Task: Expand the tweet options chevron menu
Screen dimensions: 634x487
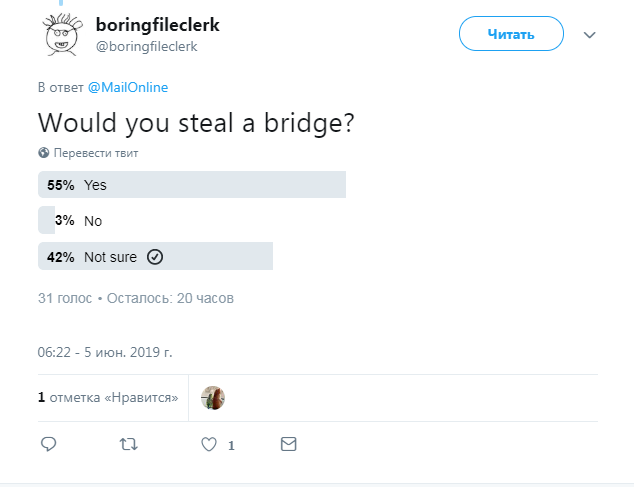Action: click(x=590, y=35)
